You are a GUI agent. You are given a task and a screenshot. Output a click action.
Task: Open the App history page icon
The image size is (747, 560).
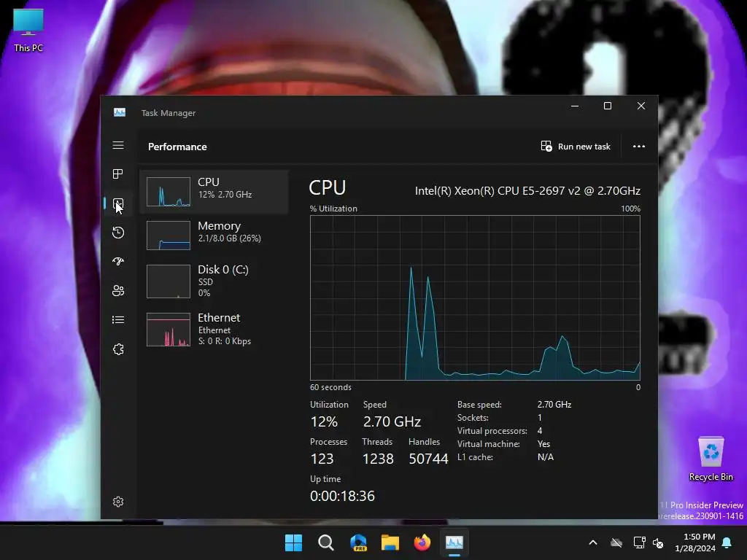(118, 233)
